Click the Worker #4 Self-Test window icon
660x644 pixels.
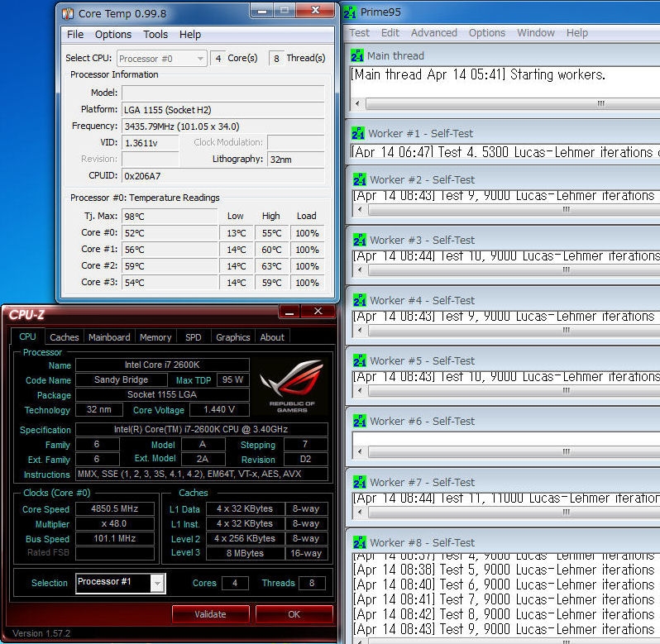[x=360, y=300]
